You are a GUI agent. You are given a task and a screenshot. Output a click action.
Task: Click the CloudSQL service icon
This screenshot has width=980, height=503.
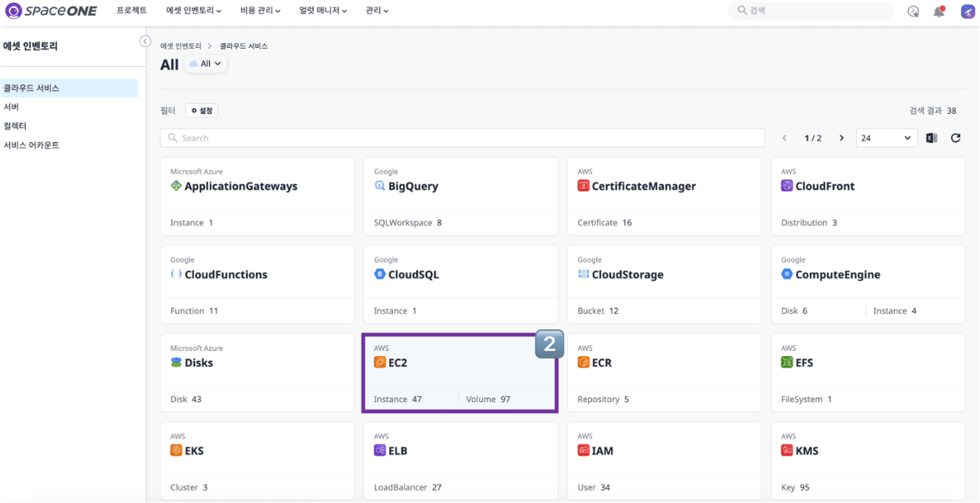click(380, 274)
